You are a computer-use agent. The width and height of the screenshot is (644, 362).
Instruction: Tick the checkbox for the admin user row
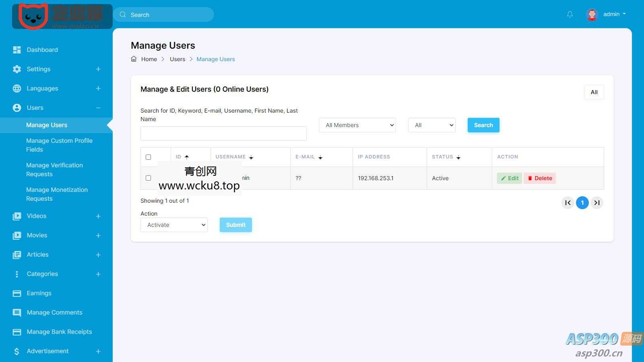coord(148,178)
